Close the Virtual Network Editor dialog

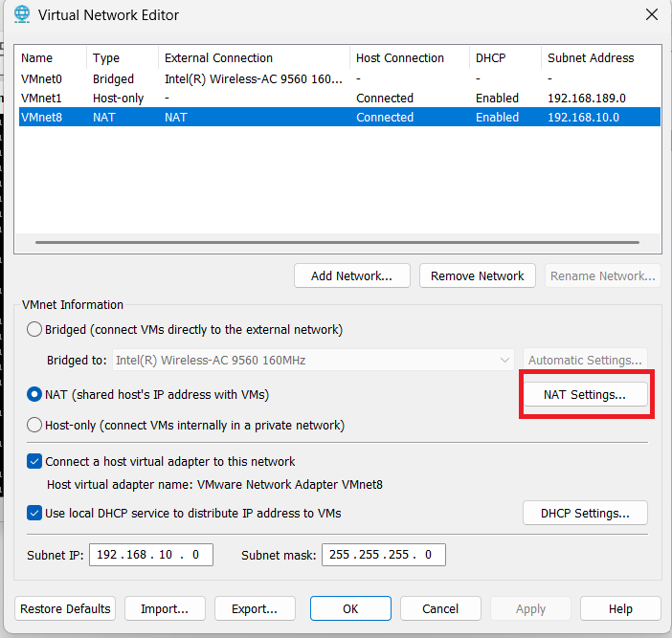tap(651, 14)
